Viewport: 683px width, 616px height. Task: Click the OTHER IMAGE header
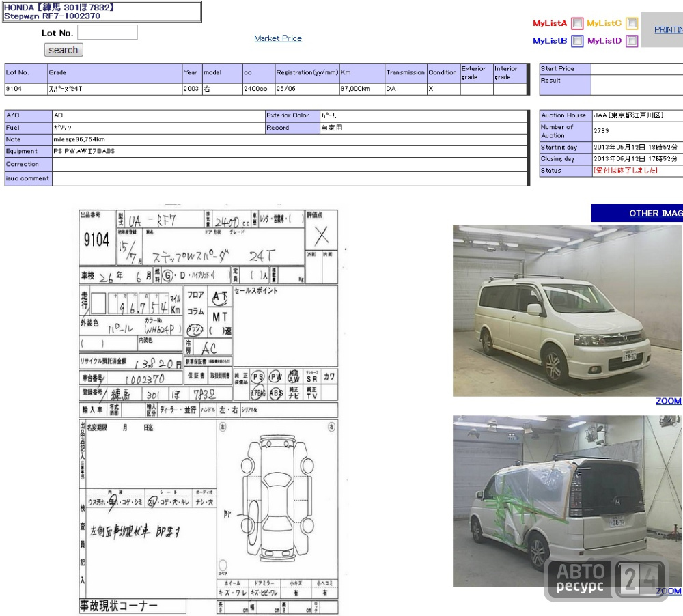(637, 213)
